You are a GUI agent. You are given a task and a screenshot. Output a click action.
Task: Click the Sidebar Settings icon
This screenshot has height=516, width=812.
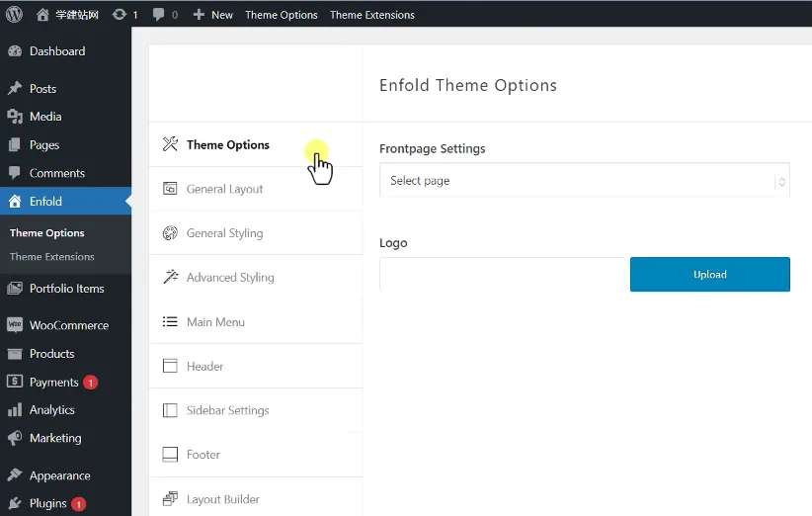click(170, 410)
